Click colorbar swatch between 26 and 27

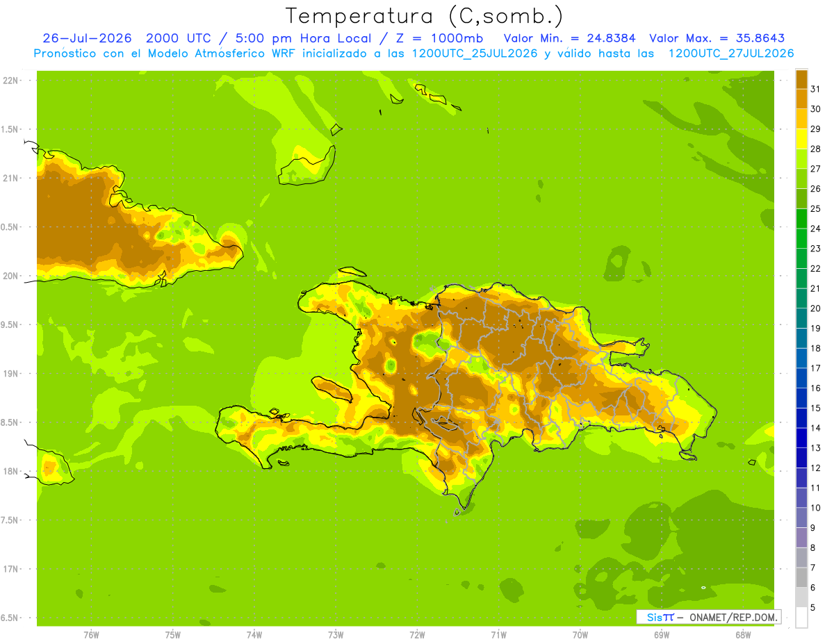[801, 179]
